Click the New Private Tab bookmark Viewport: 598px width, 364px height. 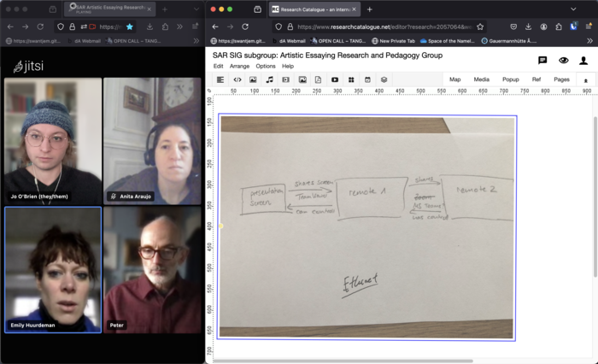(393, 40)
